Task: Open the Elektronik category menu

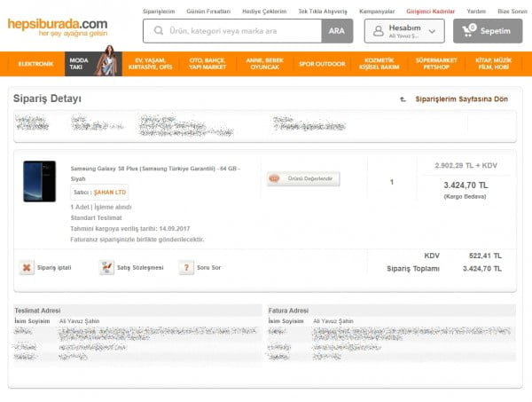Action: (35, 65)
